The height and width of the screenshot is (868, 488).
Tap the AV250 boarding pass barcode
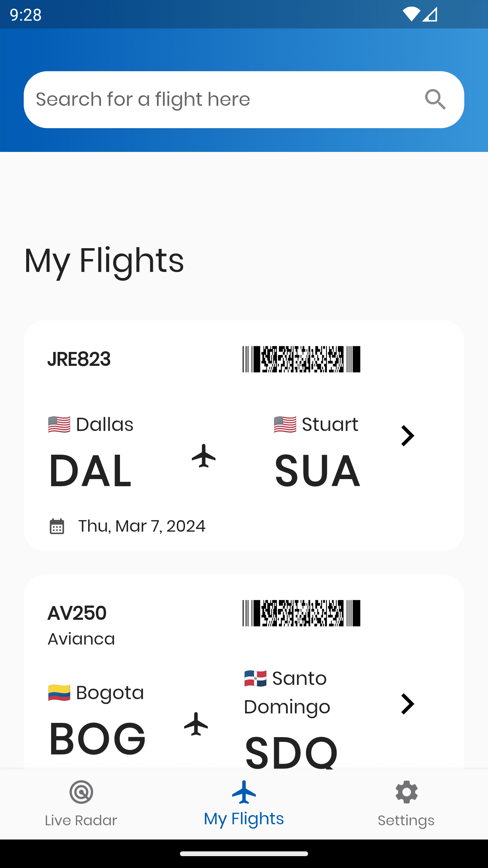point(301,613)
